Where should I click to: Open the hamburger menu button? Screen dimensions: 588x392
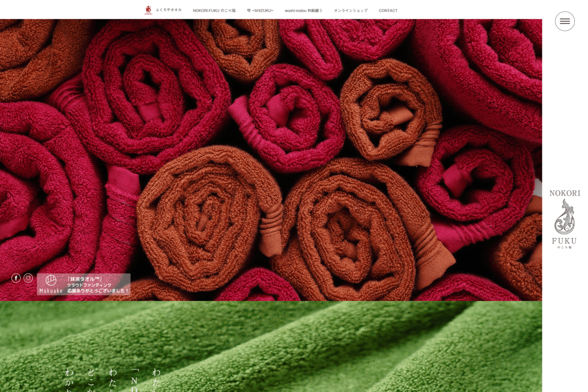565,21
